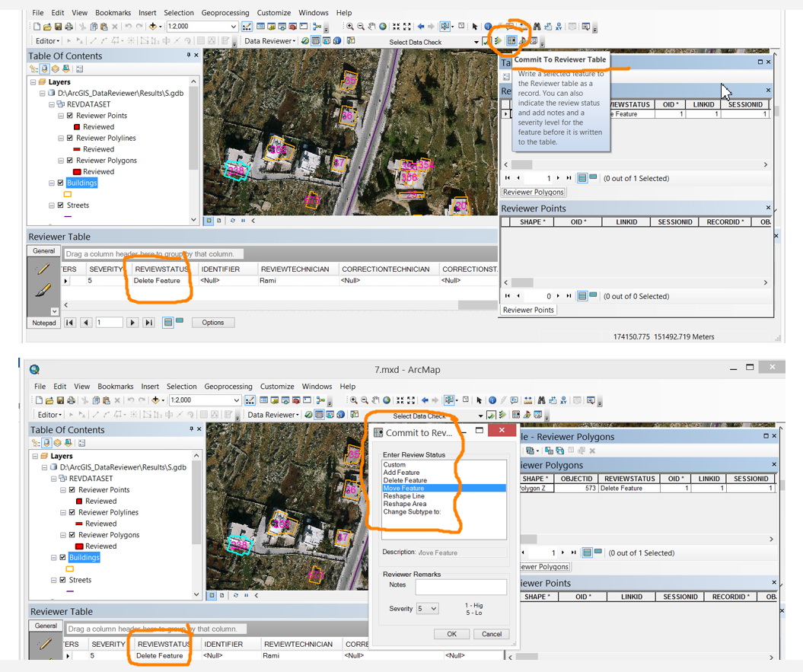Click OK in the Commit dialog
The width and height of the screenshot is (803, 672).
click(451, 634)
